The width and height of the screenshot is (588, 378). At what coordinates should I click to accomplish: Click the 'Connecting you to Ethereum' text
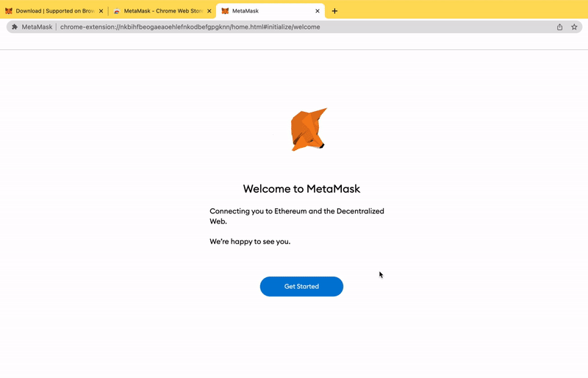pos(297,215)
